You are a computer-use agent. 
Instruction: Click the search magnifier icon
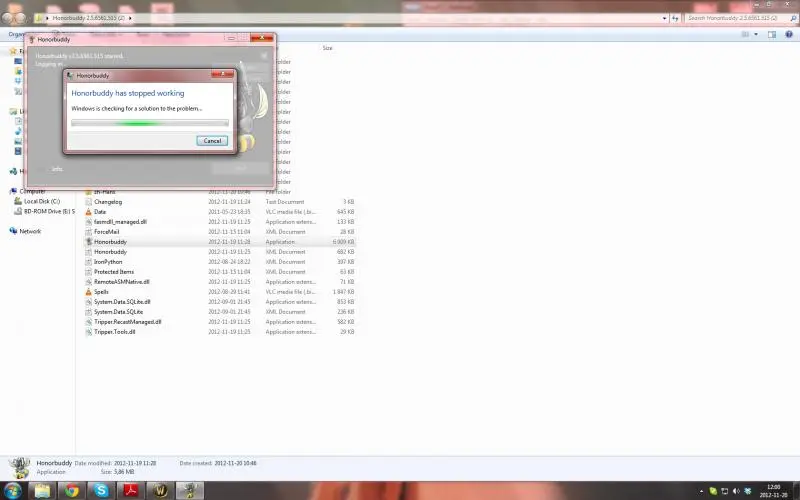click(793, 18)
